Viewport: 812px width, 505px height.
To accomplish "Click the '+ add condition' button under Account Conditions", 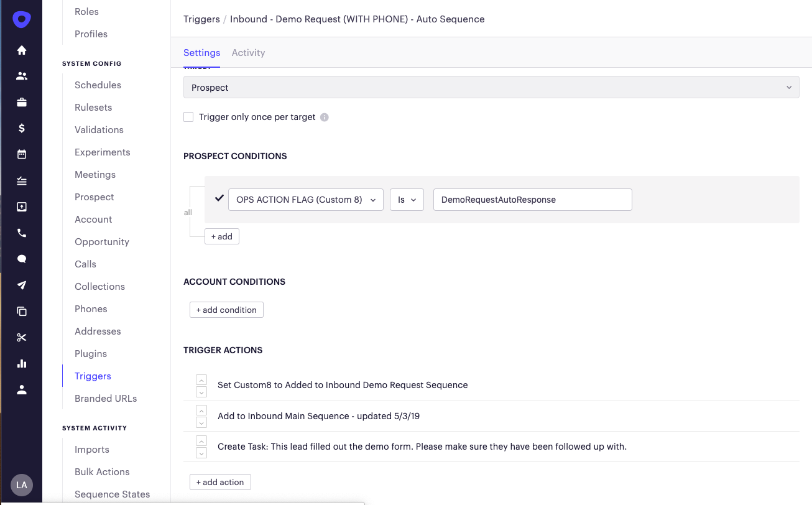I will tap(226, 309).
